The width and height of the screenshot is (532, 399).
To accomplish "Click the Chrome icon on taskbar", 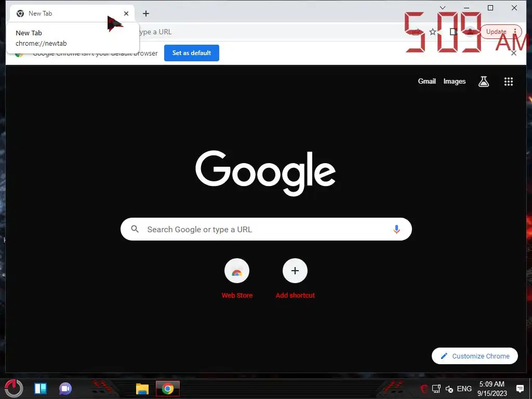I will coord(168,389).
